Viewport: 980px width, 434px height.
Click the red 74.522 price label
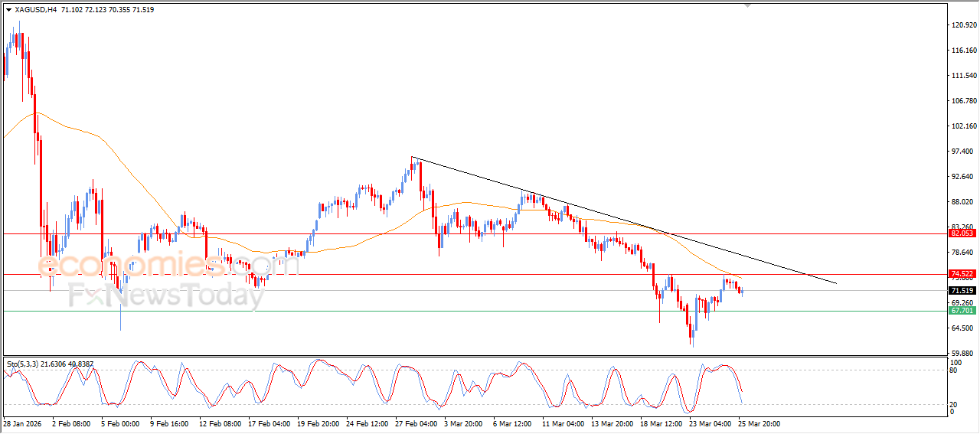pos(962,274)
